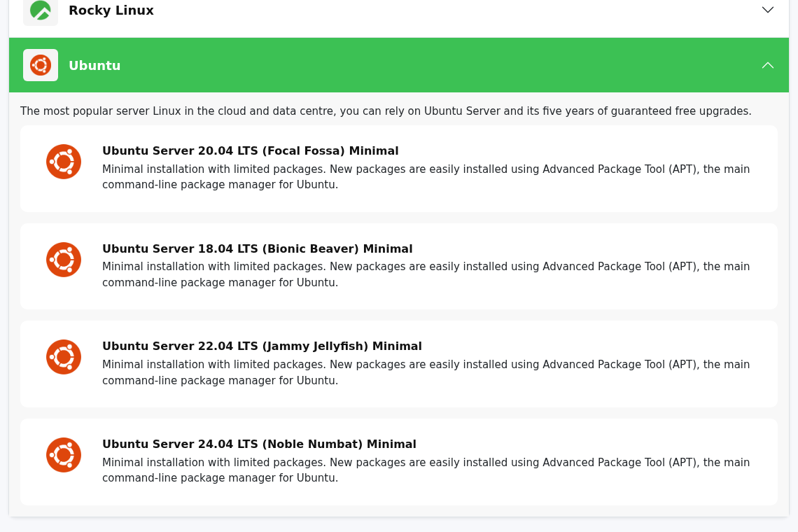Click the description text under Jammy Jellyfish
This screenshot has height=532, width=798.
click(426, 372)
